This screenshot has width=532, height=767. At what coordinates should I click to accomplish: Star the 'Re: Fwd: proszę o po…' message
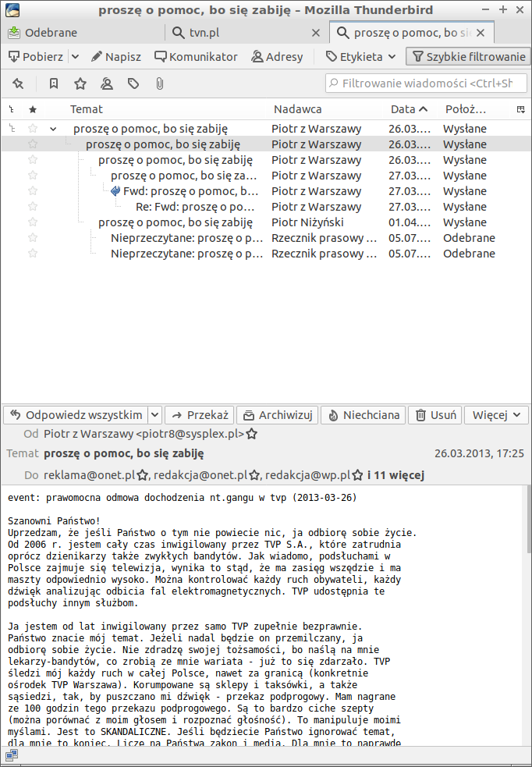[33, 207]
